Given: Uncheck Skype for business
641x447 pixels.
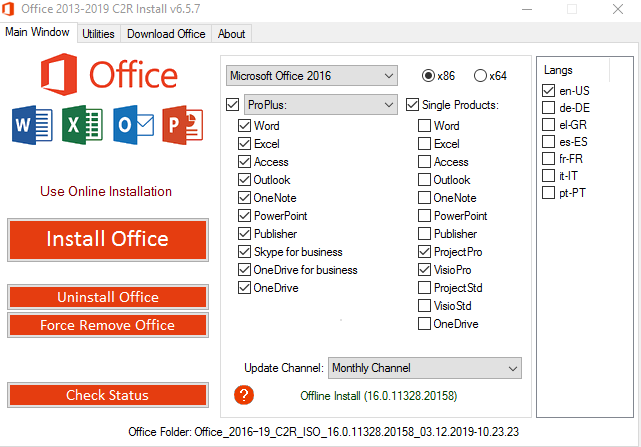Looking at the screenshot, I should click(244, 252).
